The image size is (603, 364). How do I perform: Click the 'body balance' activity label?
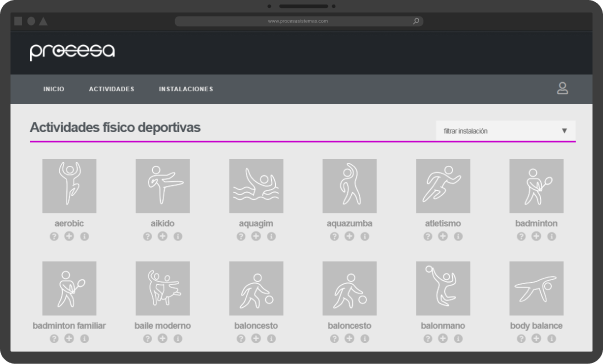click(536, 326)
